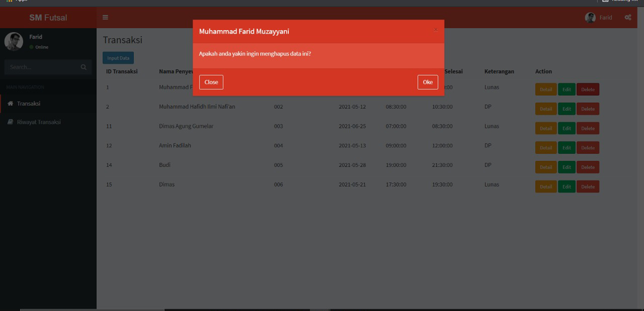Viewport: 644px width, 311px height.
Task: Open the settings gears icon in header
Action: [x=628, y=17]
